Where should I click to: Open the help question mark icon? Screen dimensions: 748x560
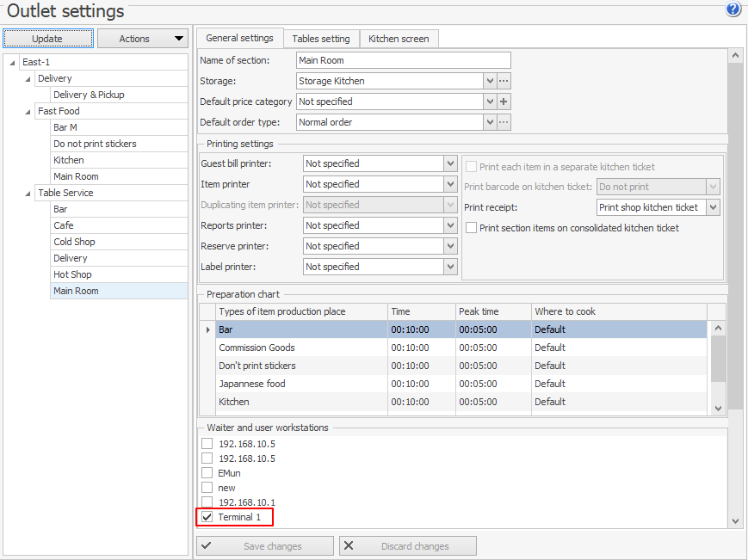click(733, 9)
